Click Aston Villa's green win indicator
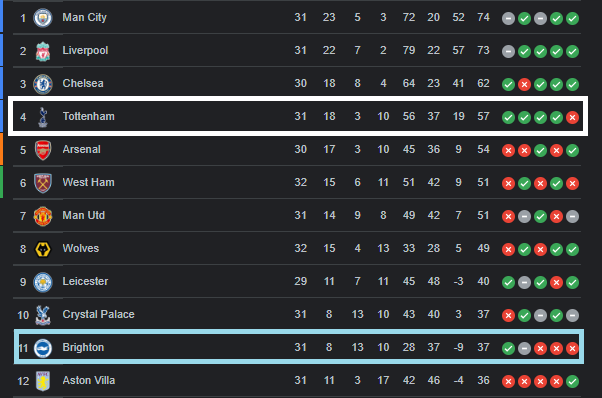This screenshot has width=602, height=398. coord(572,381)
